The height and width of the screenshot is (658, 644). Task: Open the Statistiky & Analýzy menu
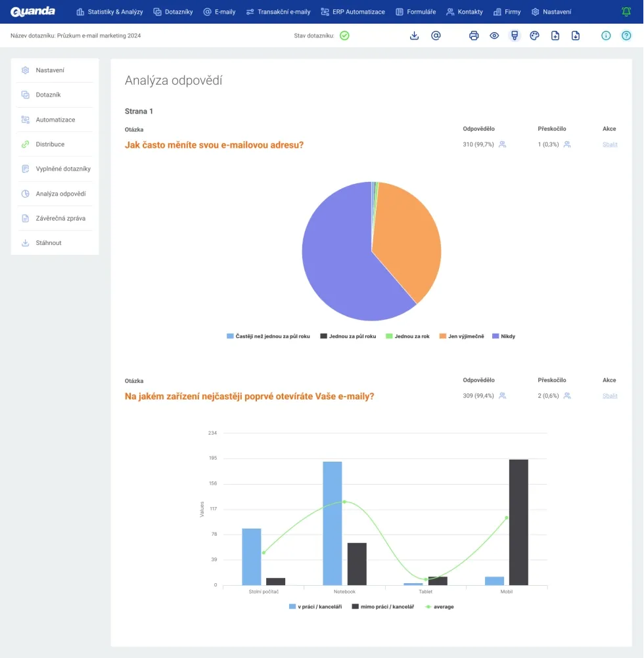(110, 12)
